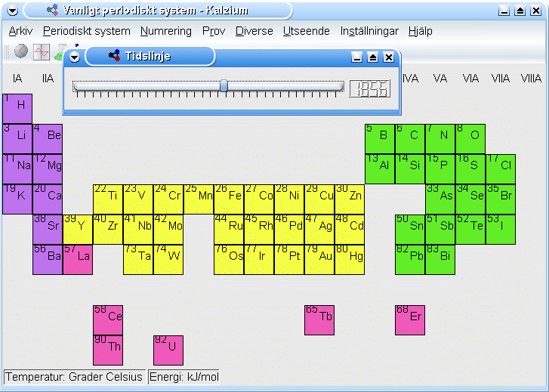This screenshot has height=392, width=549.
Task: Select the mercury Hg element tile
Action: (350, 260)
